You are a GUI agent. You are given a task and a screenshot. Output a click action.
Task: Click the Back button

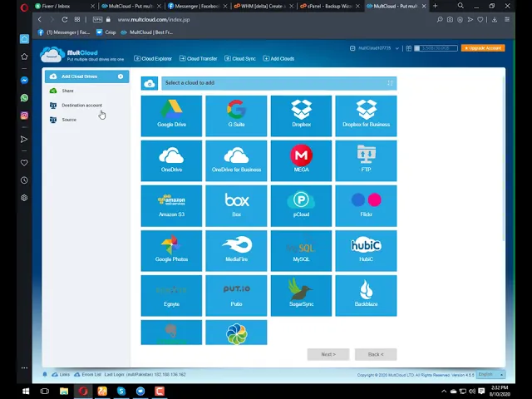[x=376, y=354]
